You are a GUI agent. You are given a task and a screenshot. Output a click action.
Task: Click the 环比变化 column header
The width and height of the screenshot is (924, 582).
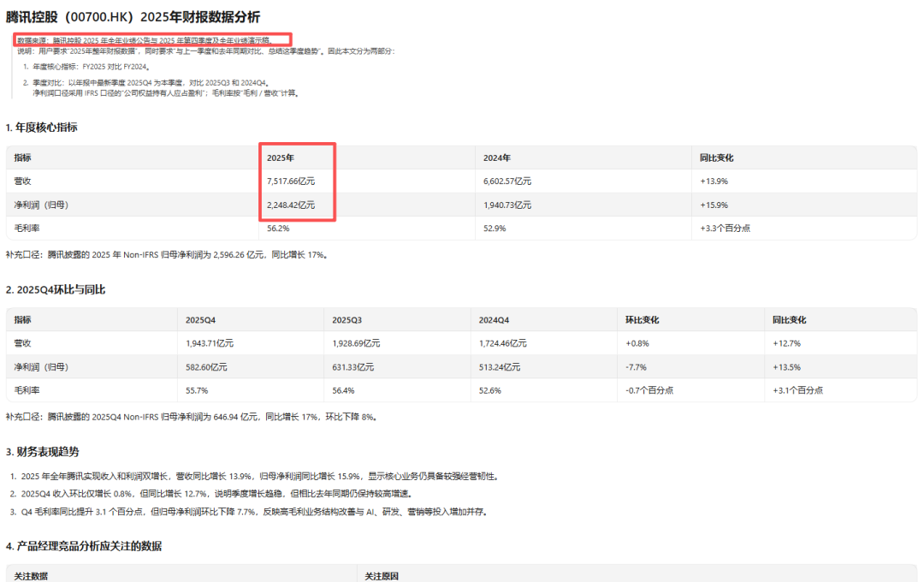click(x=643, y=319)
